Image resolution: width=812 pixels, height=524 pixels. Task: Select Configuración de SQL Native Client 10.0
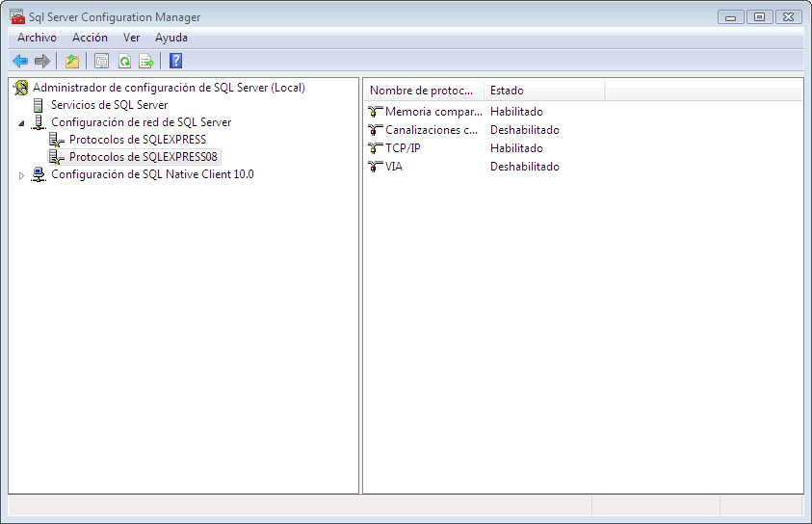[152, 174]
